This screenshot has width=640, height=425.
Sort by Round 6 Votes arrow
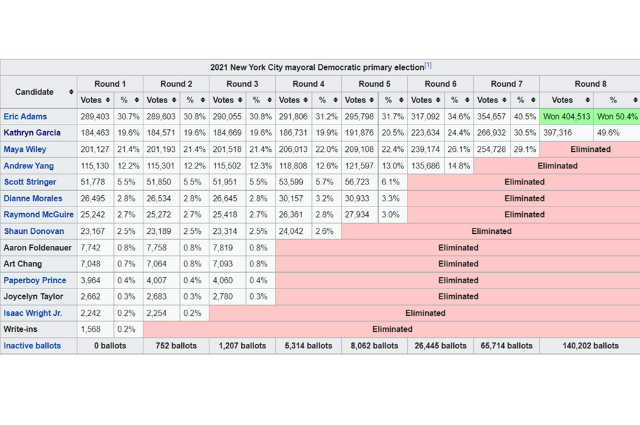[x=438, y=100]
